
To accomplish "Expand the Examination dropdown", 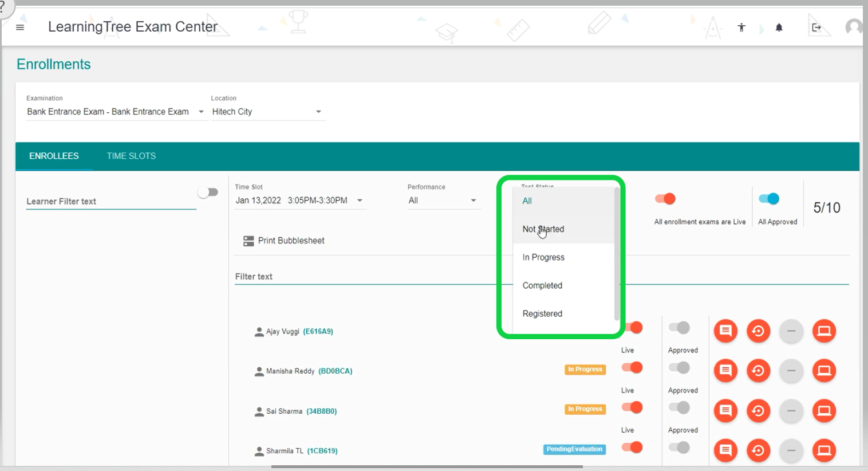I will click(201, 112).
